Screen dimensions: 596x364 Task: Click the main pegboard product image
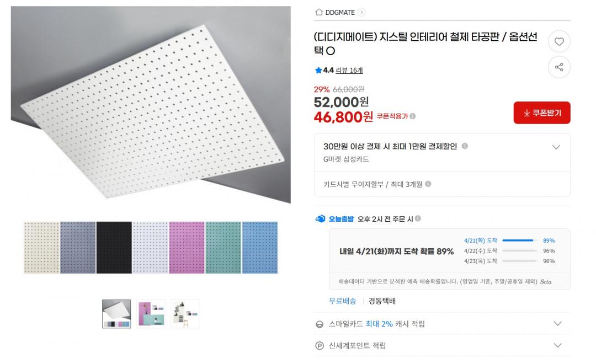click(151, 105)
